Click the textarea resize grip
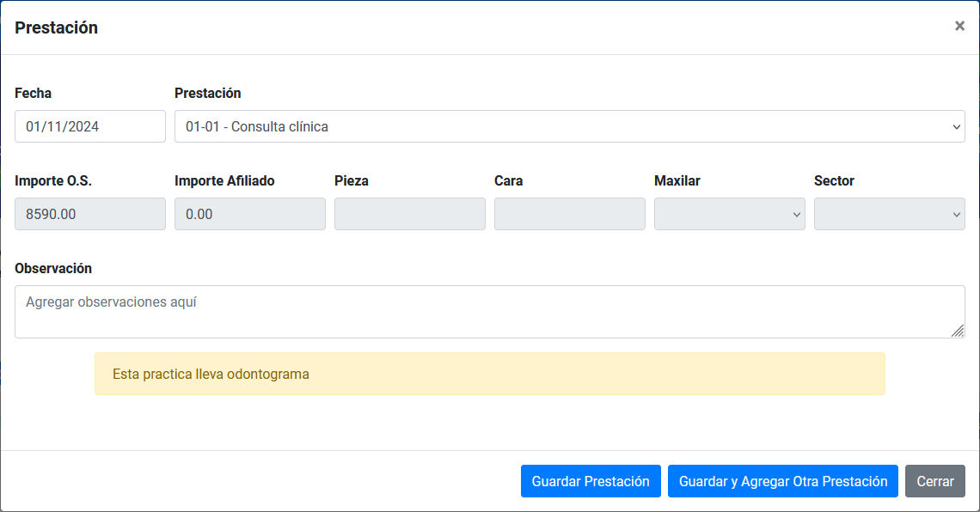Image resolution: width=980 pixels, height=512 pixels. 959,331
